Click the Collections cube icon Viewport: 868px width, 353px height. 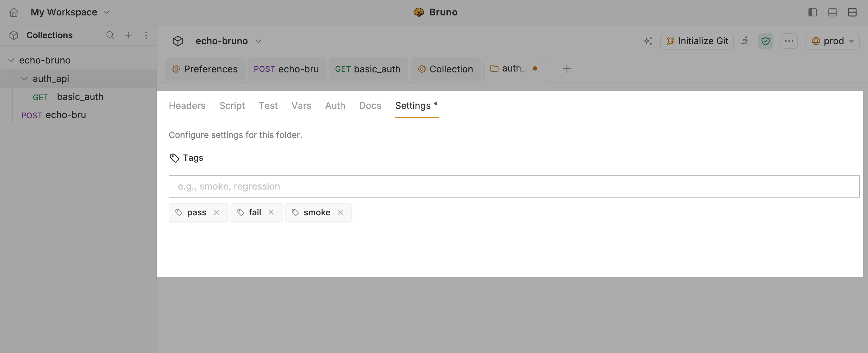click(13, 35)
